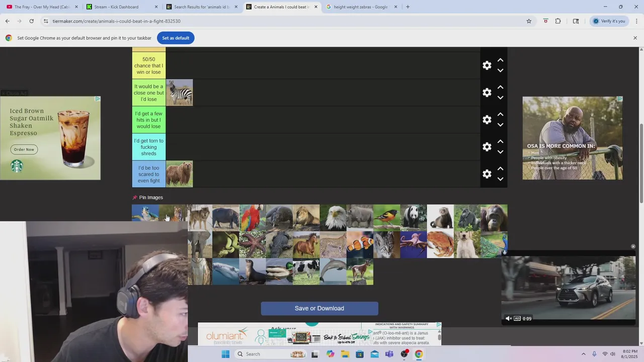Move the 50/50 chance tier up
The image size is (644, 362).
click(500, 60)
